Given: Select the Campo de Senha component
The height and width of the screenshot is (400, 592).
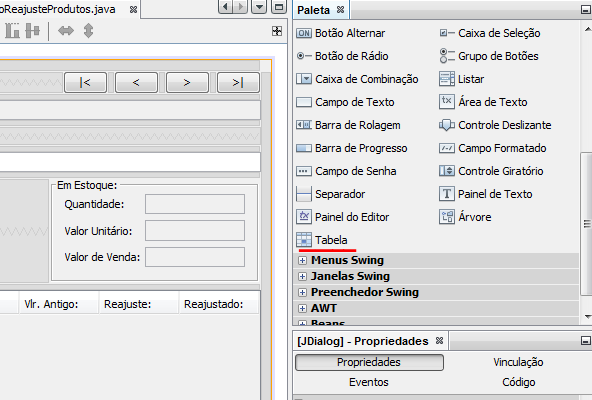Looking at the screenshot, I should pyautogui.click(x=346, y=171).
